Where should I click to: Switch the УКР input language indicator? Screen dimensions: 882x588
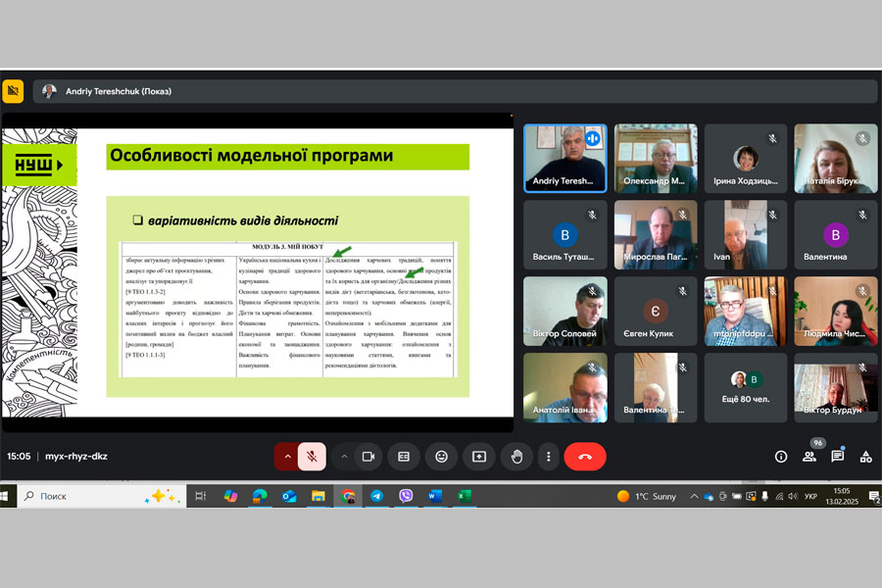click(x=810, y=496)
